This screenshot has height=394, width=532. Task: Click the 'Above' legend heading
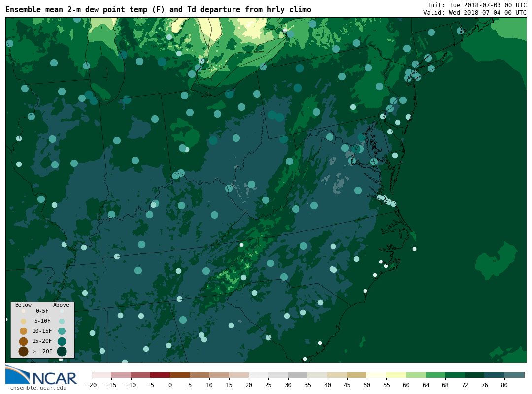(61, 305)
